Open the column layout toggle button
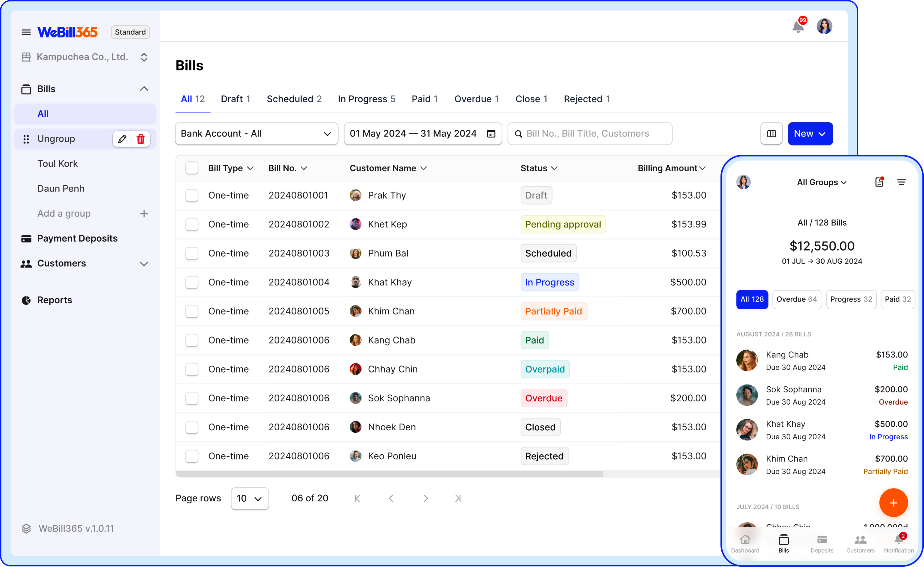The width and height of the screenshot is (924, 567). click(771, 134)
